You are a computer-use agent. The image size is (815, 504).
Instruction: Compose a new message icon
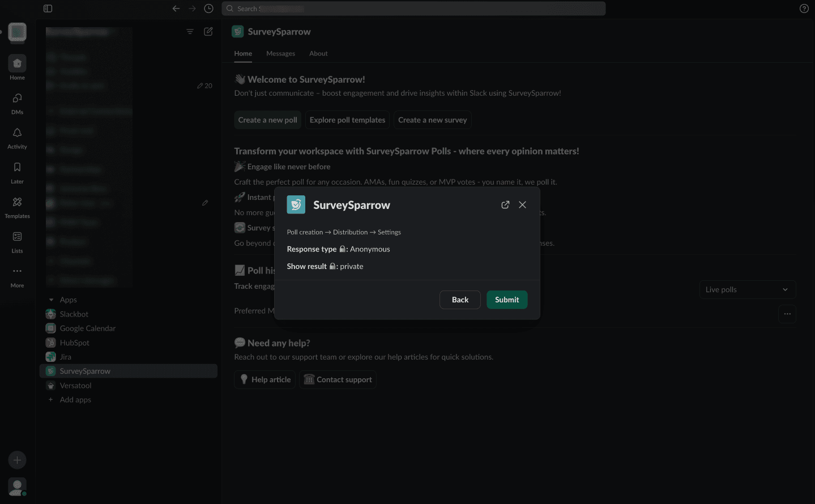208,32
